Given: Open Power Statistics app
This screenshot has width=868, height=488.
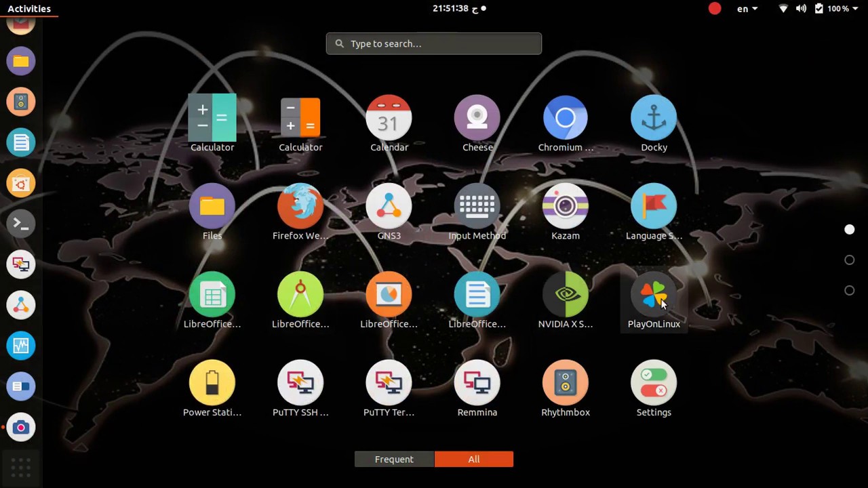Looking at the screenshot, I should click(x=212, y=389).
